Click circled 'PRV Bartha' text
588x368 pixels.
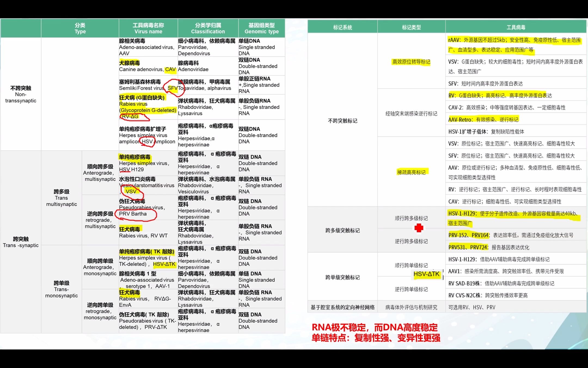point(133,214)
